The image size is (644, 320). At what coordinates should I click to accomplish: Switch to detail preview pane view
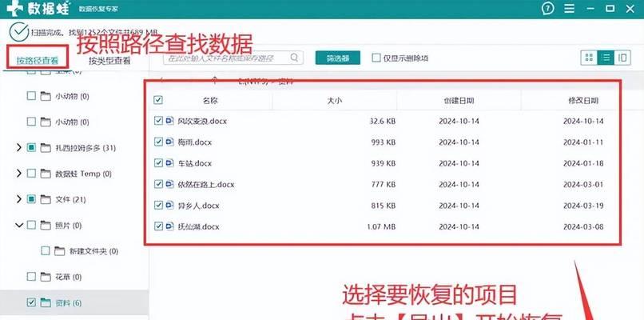tap(622, 58)
